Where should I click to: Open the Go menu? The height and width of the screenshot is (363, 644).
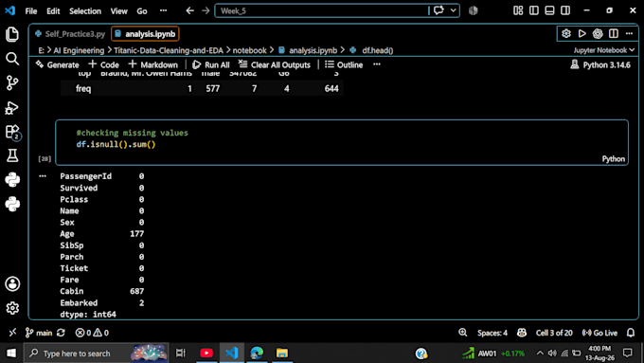pos(142,11)
